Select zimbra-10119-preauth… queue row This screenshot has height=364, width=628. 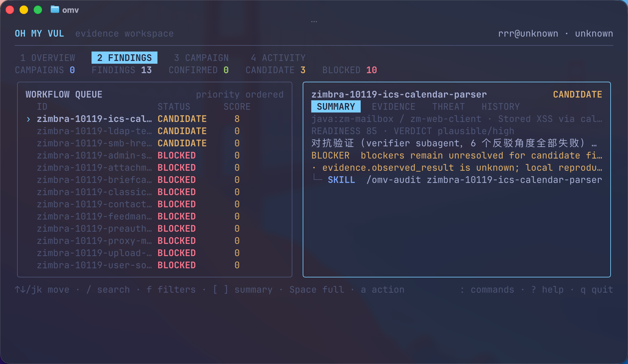point(155,229)
